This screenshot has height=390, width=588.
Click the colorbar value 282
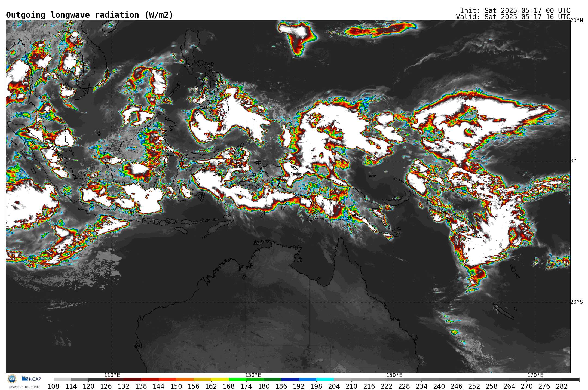(x=562, y=386)
